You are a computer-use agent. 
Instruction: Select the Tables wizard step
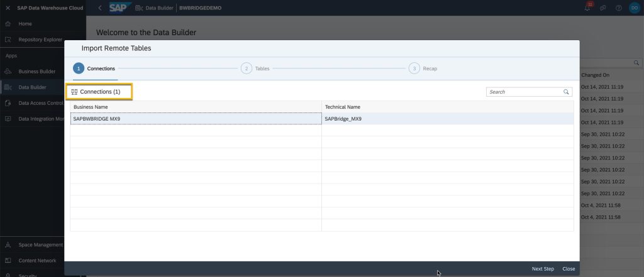coord(255,68)
